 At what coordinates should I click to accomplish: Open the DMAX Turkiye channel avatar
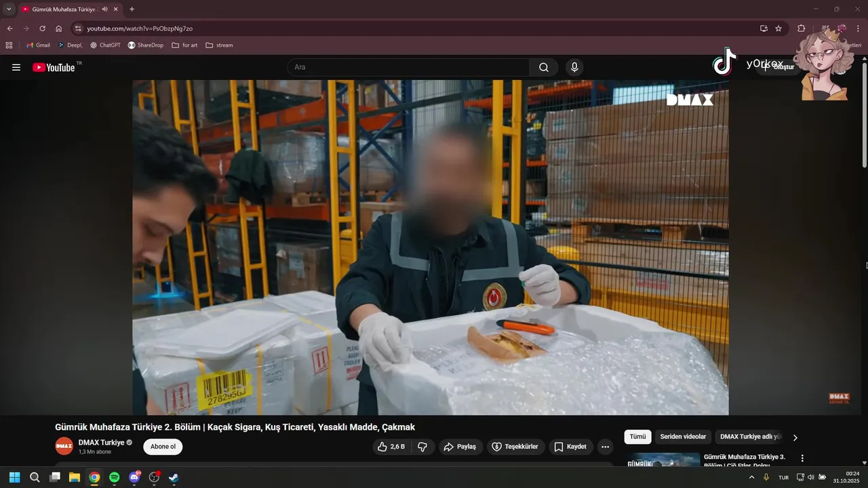(x=64, y=447)
